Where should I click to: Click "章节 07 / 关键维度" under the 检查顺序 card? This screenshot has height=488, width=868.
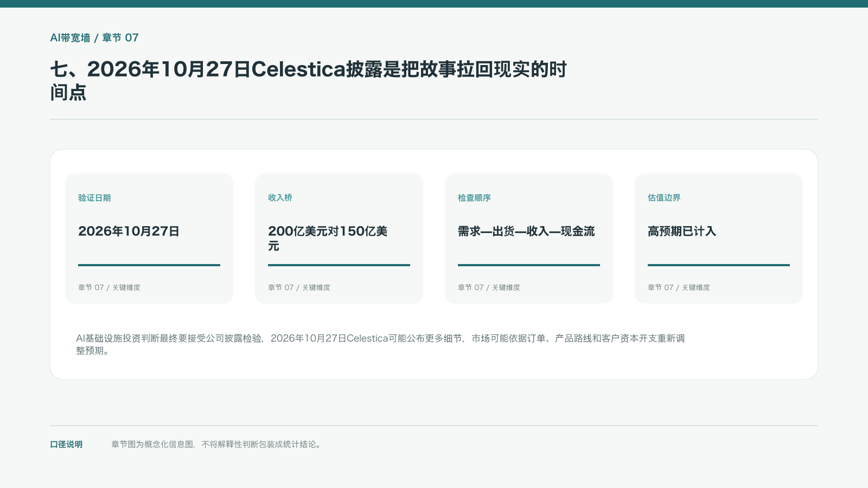489,287
